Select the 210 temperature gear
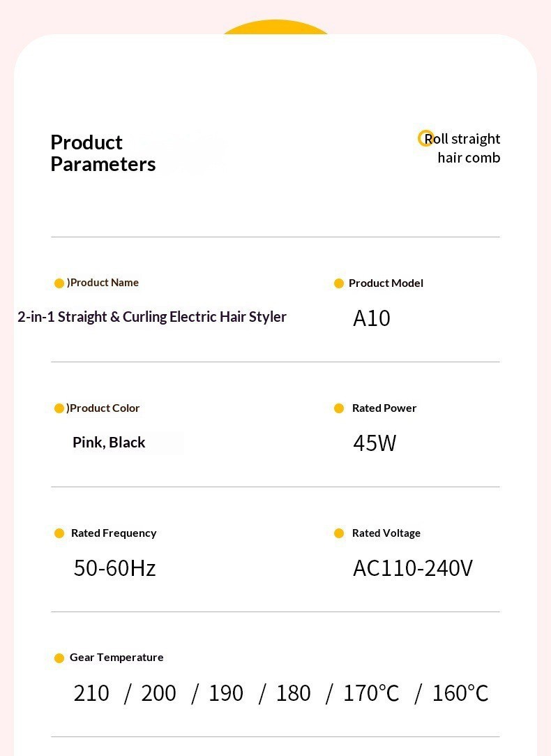This screenshot has height=756, width=551. coord(91,693)
